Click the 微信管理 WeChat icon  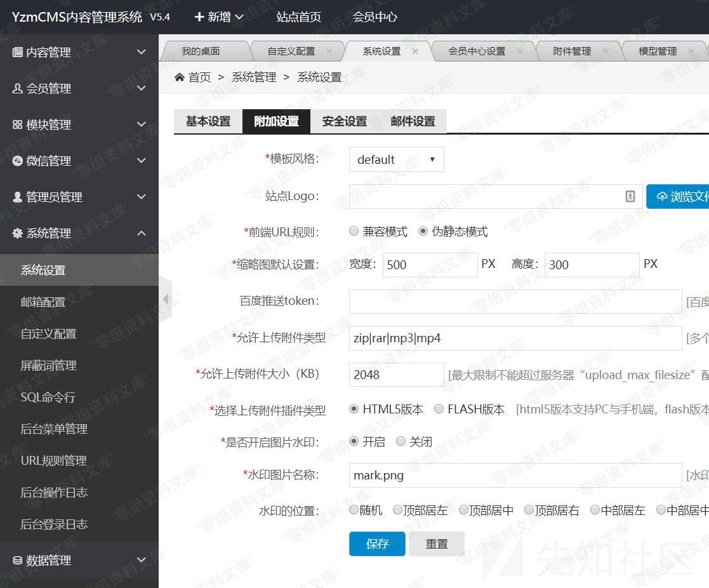pos(17,161)
